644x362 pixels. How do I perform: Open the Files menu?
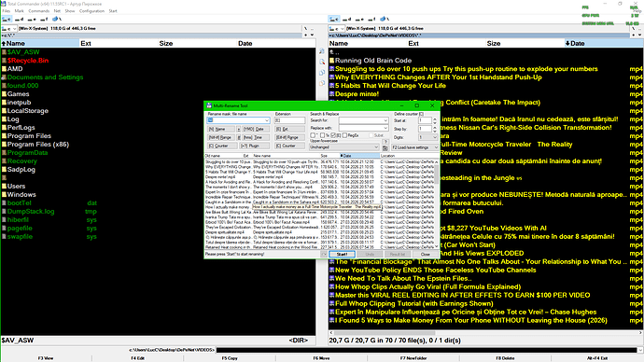[x=7, y=11]
